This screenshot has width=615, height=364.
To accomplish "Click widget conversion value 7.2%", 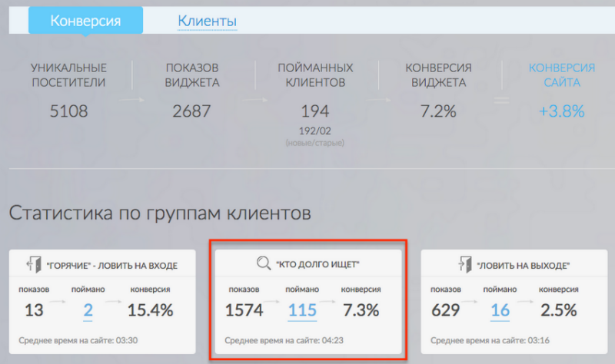I will point(438,111).
